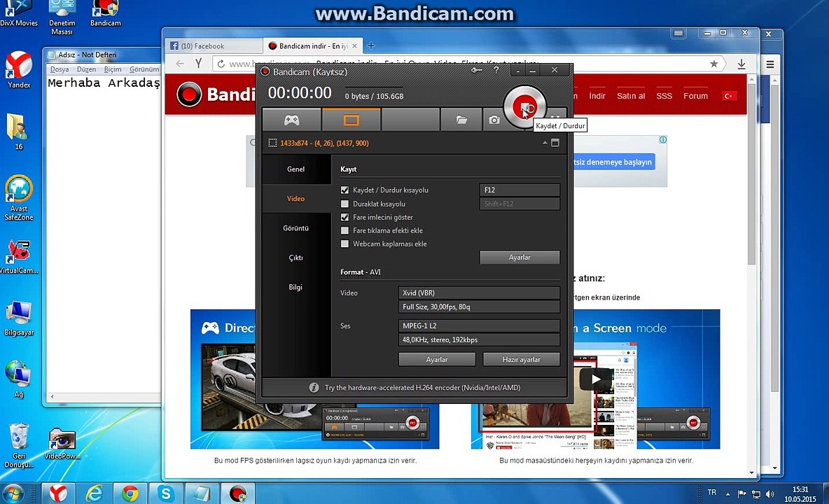Enable Webcam kaplaması ekle checkbox
The image size is (829, 504).
[344, 244]
